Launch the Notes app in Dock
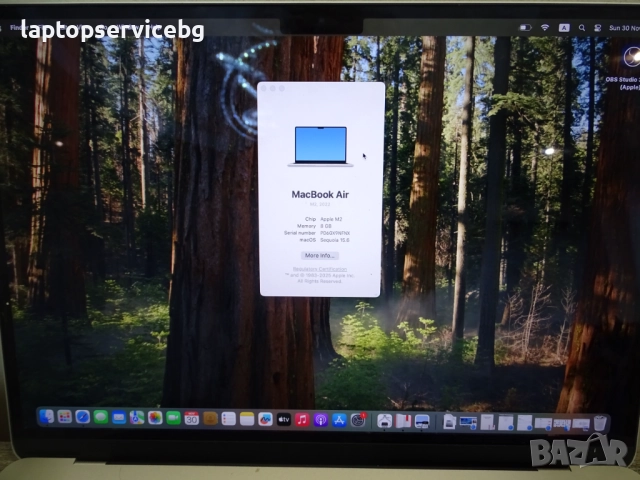Image resolution: width=640 pixels, height=480 pixels. [x=247, y=419]
